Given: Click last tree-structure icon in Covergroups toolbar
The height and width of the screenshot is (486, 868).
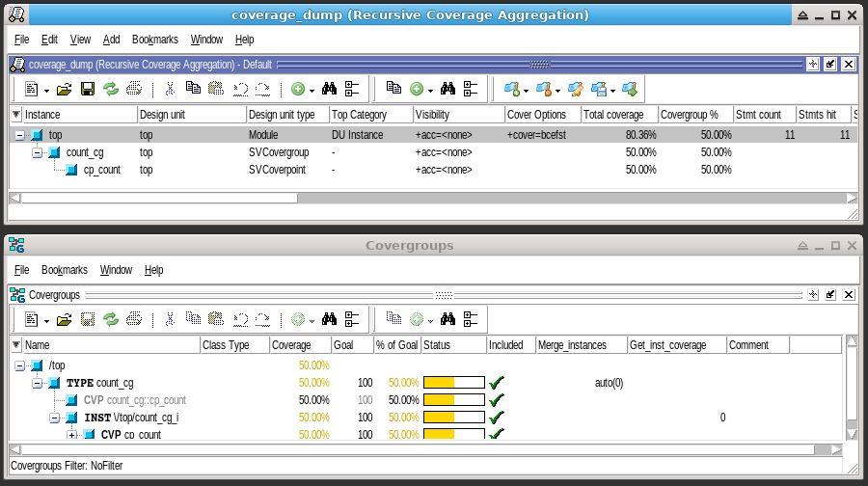Looking at the screenshot, I should tap(471, 319).
